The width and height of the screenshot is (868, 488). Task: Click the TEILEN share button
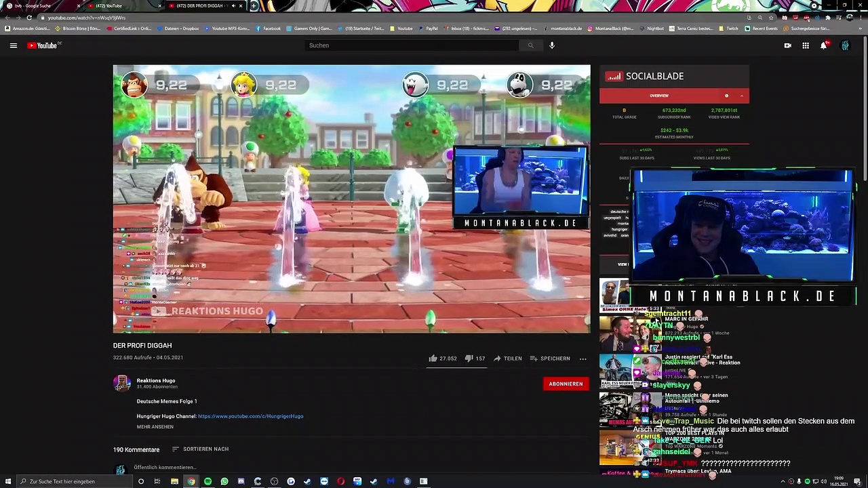(507, 359)
